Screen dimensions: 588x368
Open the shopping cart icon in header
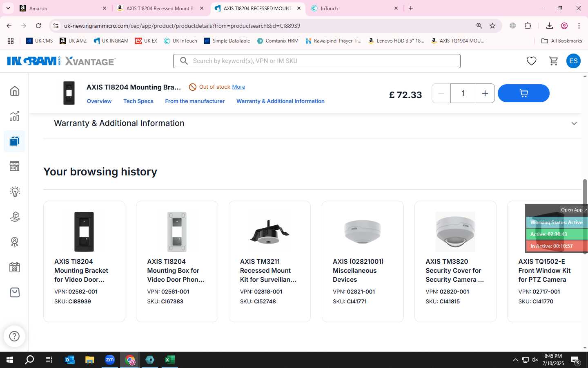click(553, 61)
